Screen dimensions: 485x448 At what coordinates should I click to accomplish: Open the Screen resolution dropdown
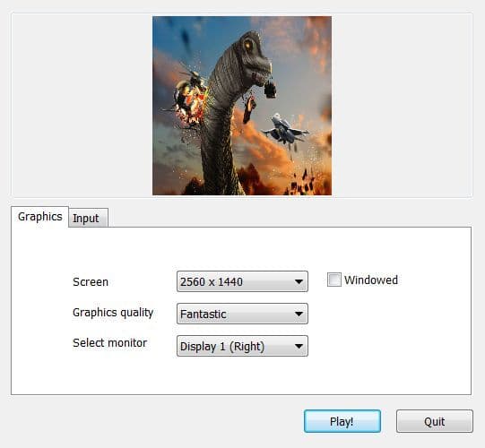[x=242, y=281]
